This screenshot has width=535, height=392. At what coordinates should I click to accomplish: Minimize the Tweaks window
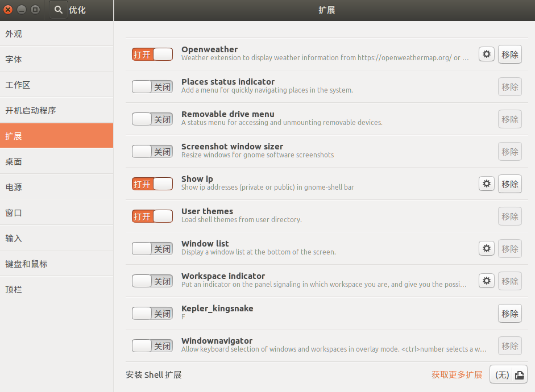22,10
